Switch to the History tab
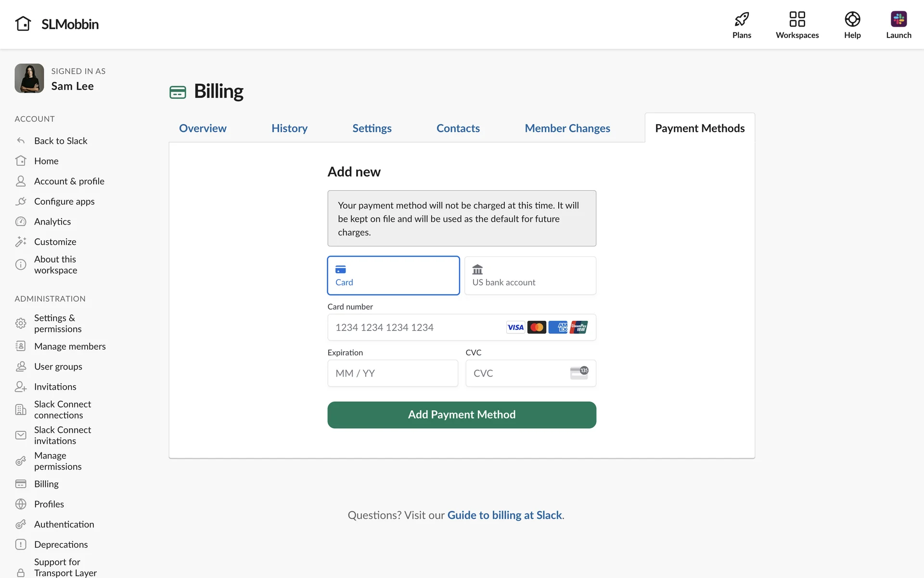Viewport: 924px width, 578px height. (289, 128)
